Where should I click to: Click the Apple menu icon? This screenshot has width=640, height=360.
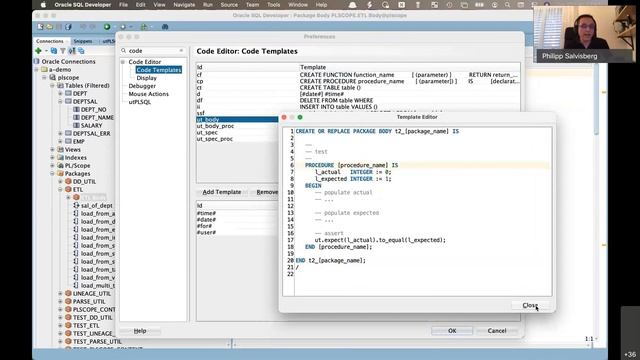[44, 5]
